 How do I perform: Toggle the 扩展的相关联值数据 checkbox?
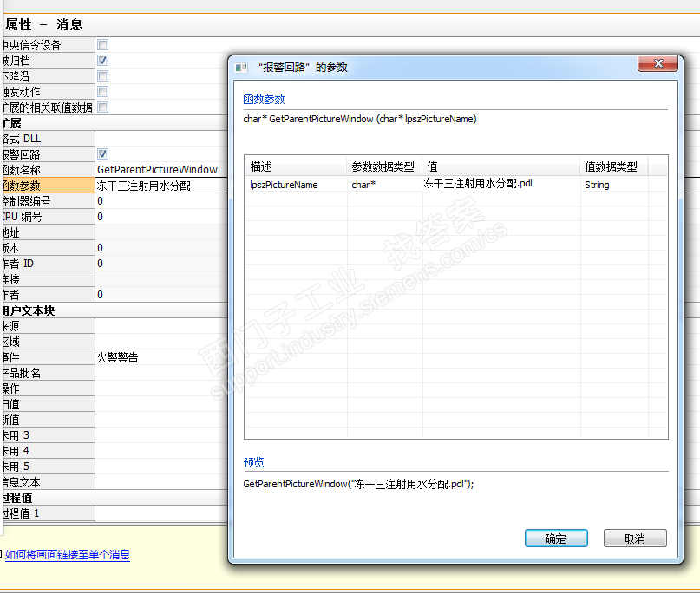click(102, 108)
